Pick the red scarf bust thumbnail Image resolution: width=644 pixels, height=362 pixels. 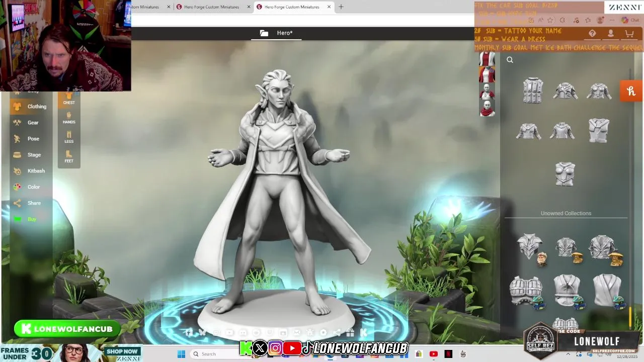coord(487,108)
